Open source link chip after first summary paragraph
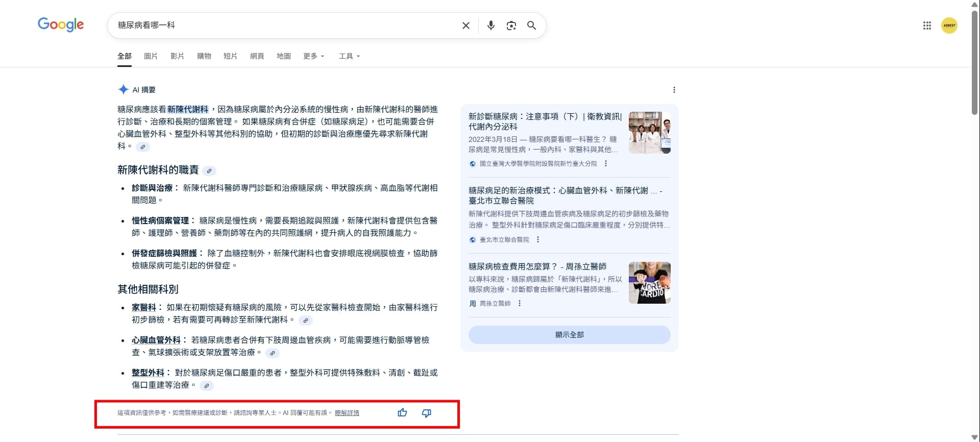The height and width of the screenshot is (442, 980). (x=143, y=147)
